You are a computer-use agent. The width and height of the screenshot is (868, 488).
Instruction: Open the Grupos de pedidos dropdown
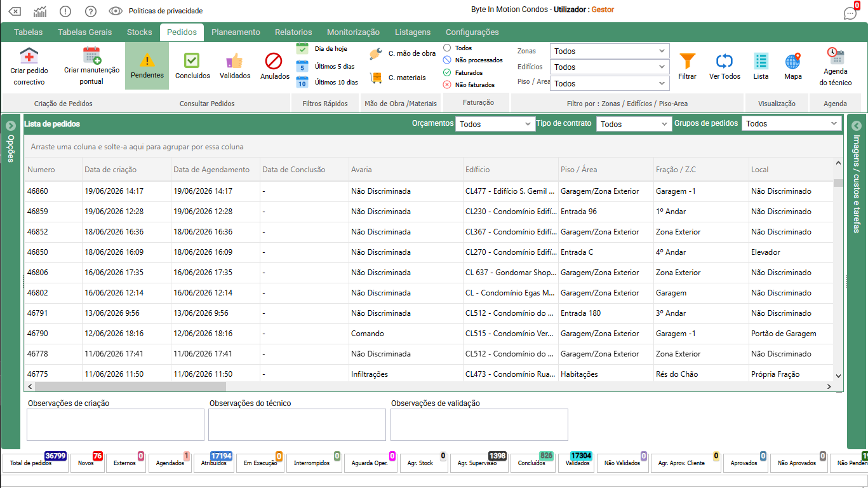792,124
